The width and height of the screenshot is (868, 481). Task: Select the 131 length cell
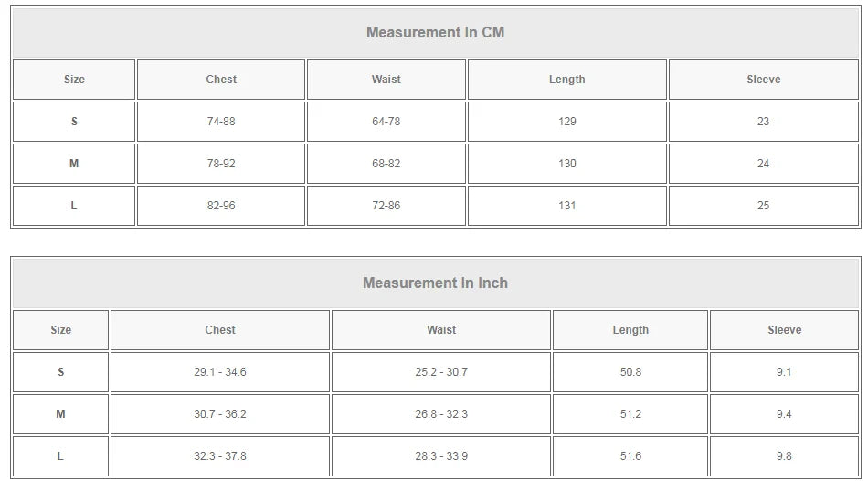566,206
